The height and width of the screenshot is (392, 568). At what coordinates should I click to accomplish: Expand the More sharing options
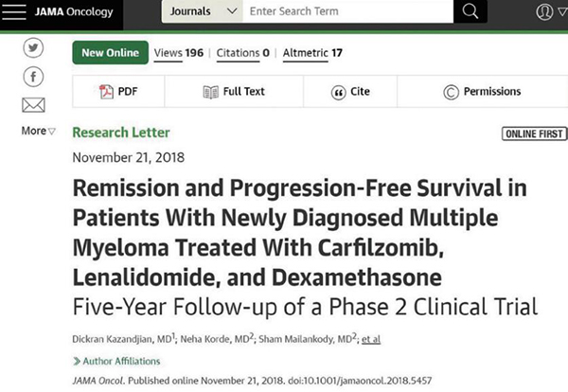[38, 131]
